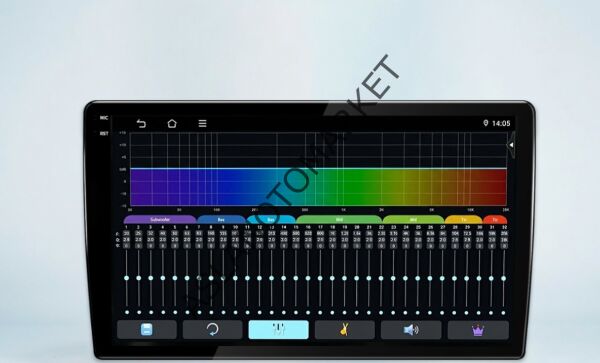Click the band 10 gain slider knob
The image size is (600, 363).
[x=235, y=278]
